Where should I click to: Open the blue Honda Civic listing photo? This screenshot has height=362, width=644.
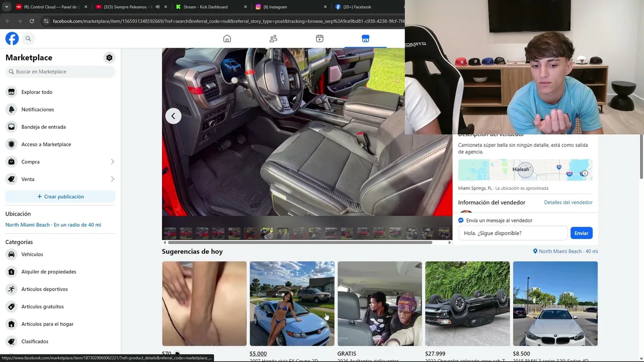click(292, 304)
